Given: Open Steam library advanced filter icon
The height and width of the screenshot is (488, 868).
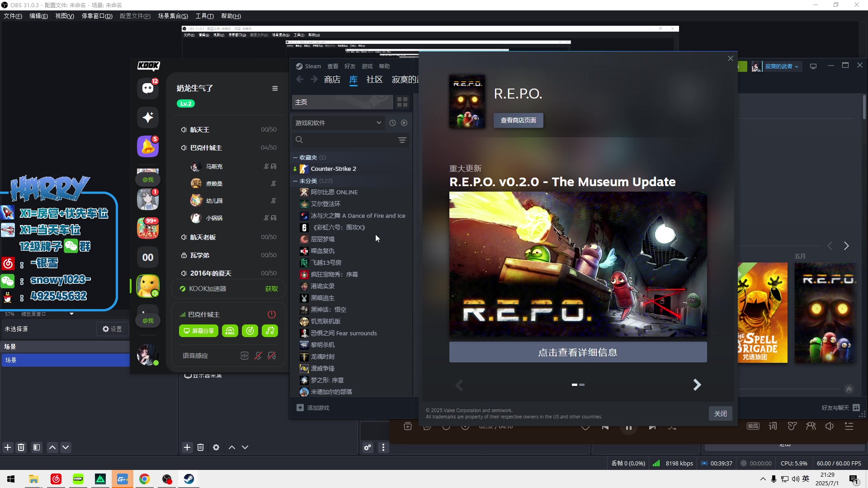Looking at the screenshot, I should (402, 140).
